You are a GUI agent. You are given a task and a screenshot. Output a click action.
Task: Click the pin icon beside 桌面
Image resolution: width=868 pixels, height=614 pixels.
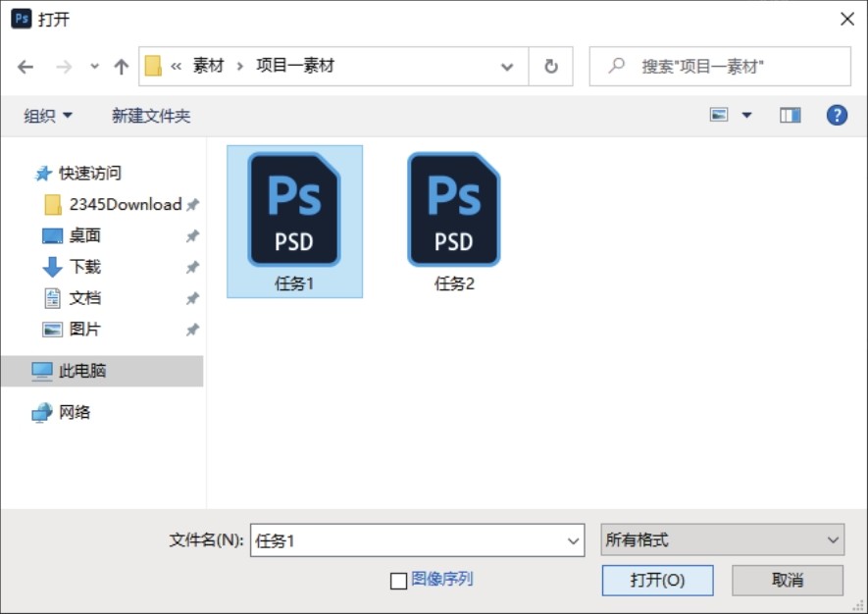click(192, 236)
